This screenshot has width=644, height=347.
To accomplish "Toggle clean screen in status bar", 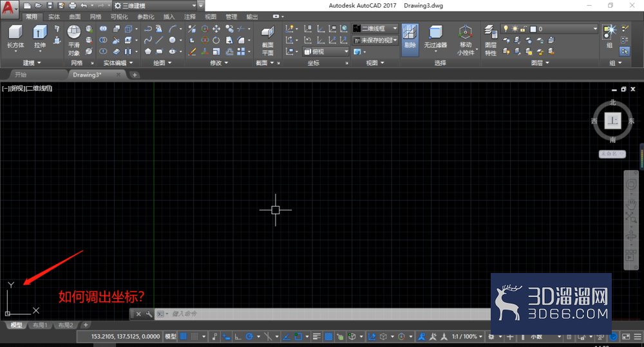I will (626, 337).
